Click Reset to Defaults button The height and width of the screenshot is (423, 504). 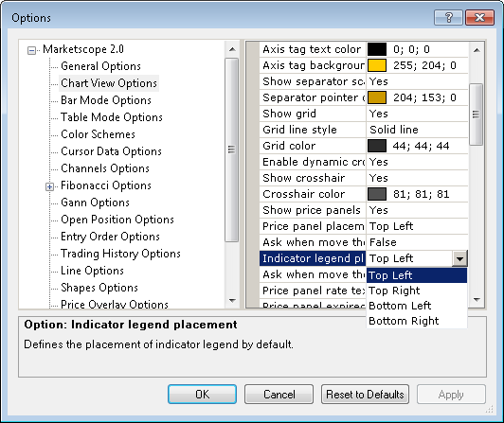[x=365, y=394]
